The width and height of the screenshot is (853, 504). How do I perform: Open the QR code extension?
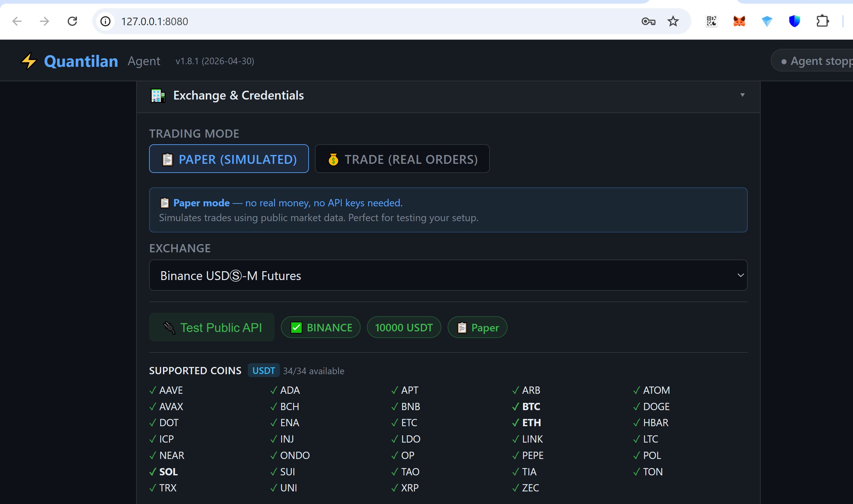(712, 21)
